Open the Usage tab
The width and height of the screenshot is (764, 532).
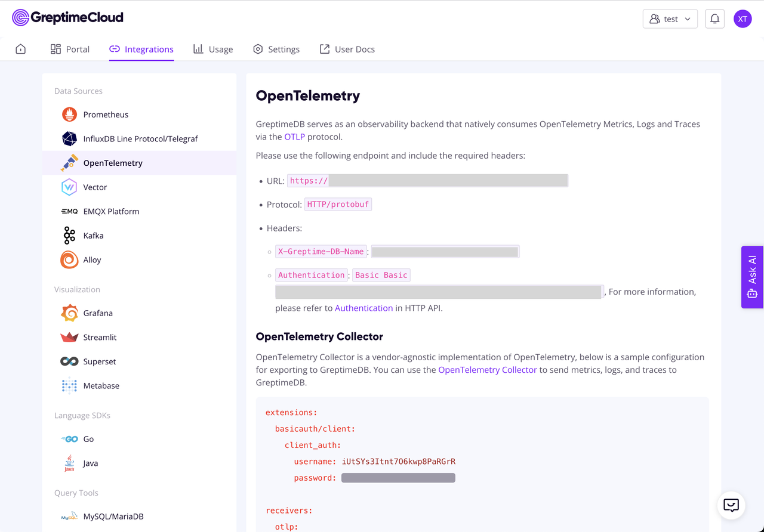[213, 49]
